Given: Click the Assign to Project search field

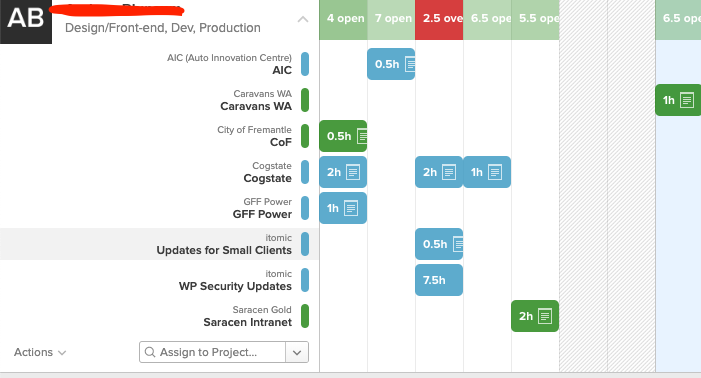Looking at the screenshot, I should point(213,352).
